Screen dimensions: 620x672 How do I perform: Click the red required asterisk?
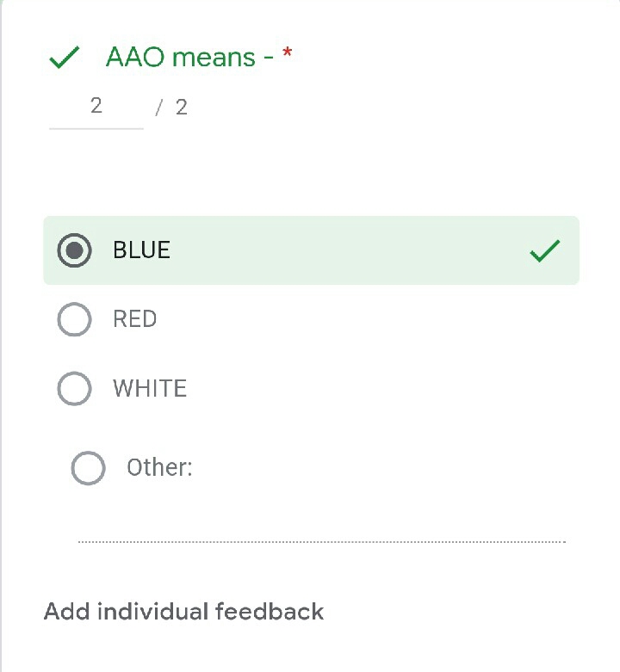point(288,55)
